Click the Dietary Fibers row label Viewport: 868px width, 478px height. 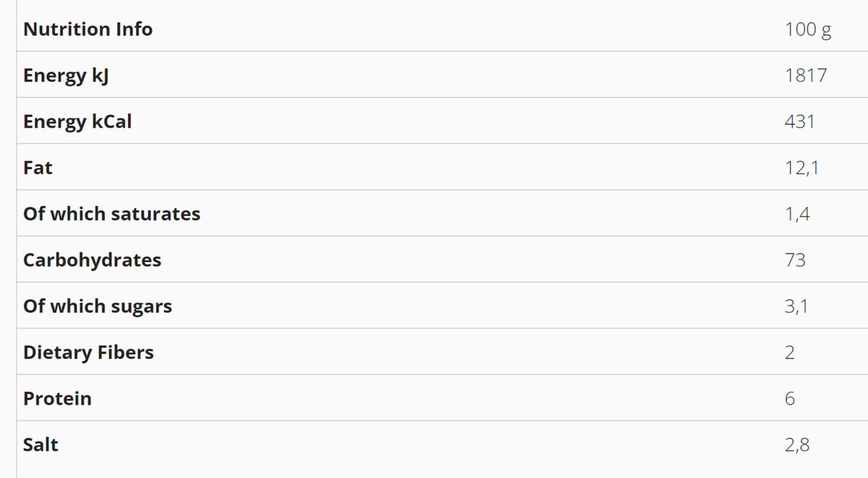88,352
